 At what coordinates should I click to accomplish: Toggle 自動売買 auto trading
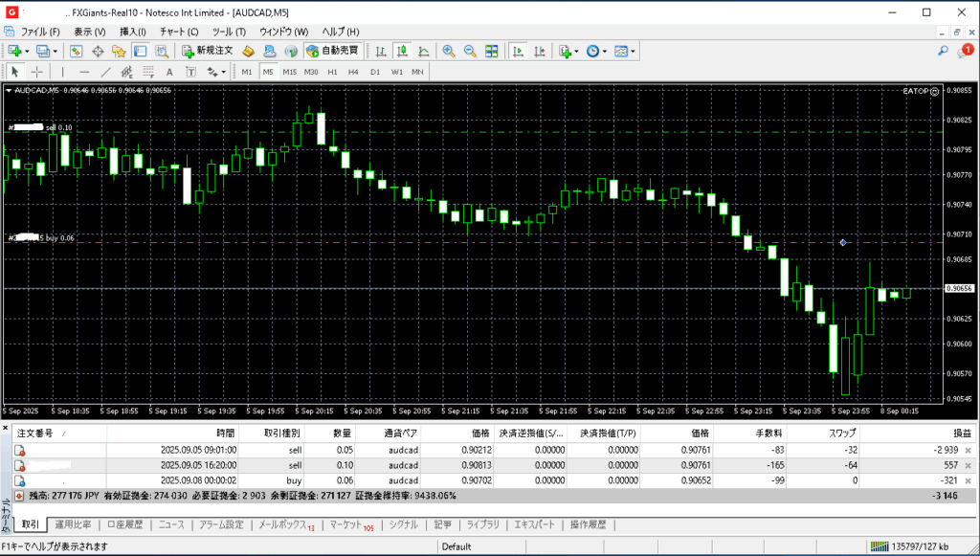pos(333,51)
